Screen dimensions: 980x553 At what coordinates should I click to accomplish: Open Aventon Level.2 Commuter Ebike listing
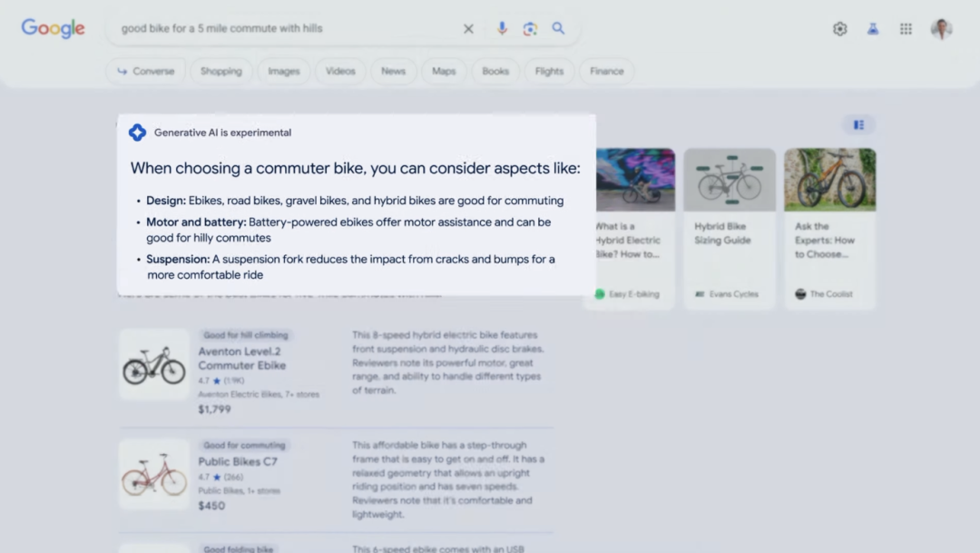[241, 358]
